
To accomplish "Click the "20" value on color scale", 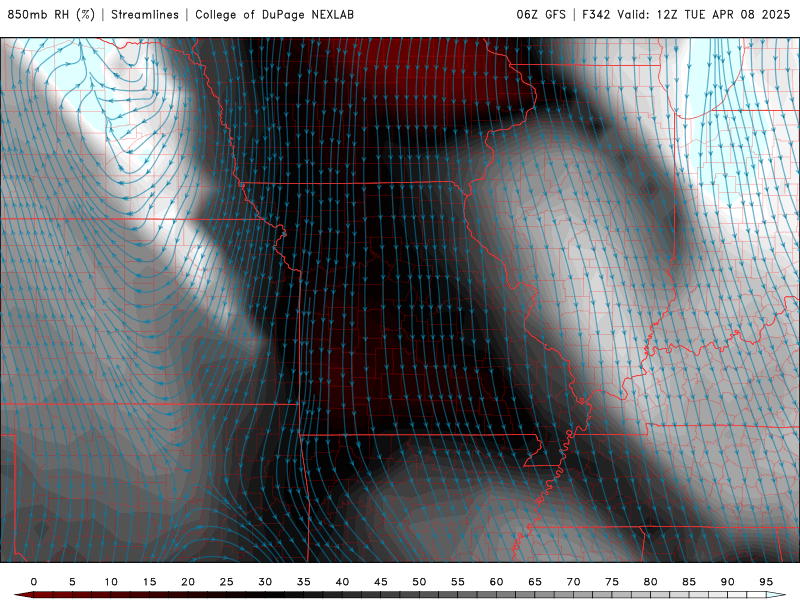I will [188, 582].
